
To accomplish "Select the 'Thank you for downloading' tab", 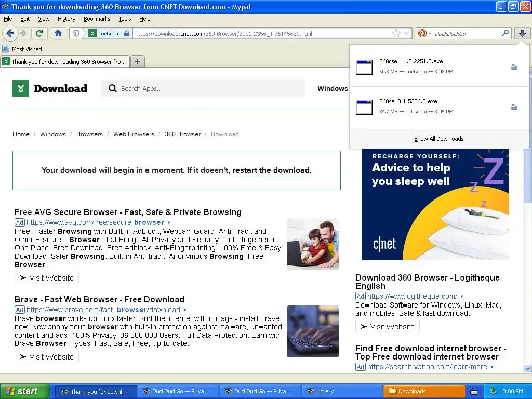I will point(65,61).
